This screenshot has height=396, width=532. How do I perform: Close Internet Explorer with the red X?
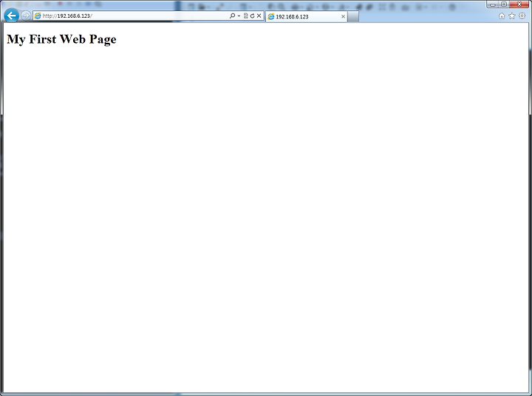tap(519, 4)
